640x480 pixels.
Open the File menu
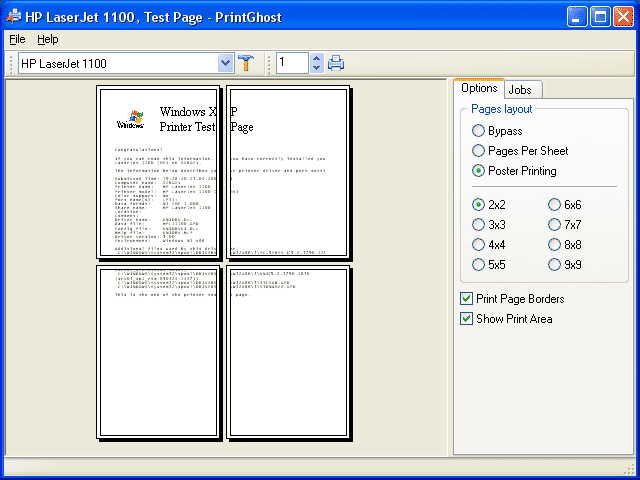pyautogui.click(x=17, y=40)
